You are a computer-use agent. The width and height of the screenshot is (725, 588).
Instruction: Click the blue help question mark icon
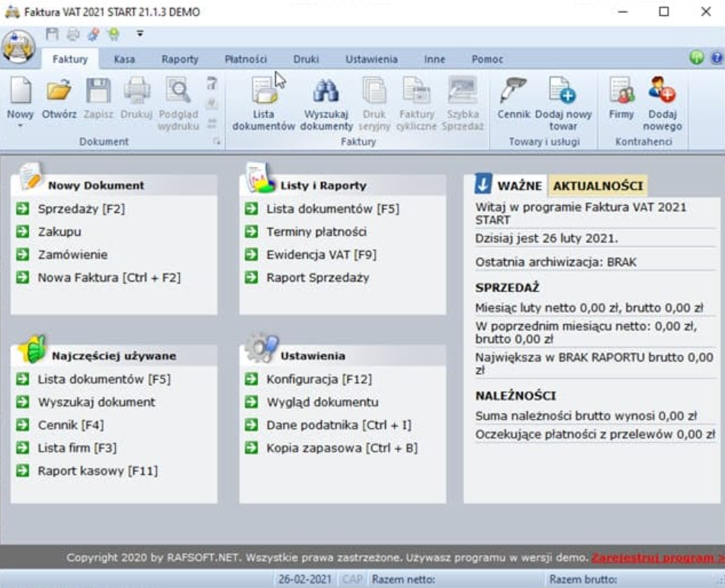tap(716, 58)
